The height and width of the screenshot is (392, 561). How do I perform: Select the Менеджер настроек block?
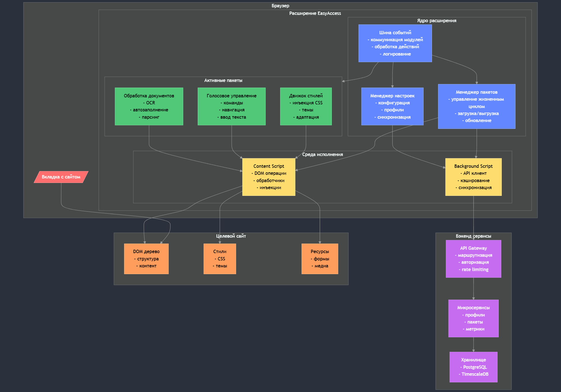pyautogui.click(x=392, y=106)
